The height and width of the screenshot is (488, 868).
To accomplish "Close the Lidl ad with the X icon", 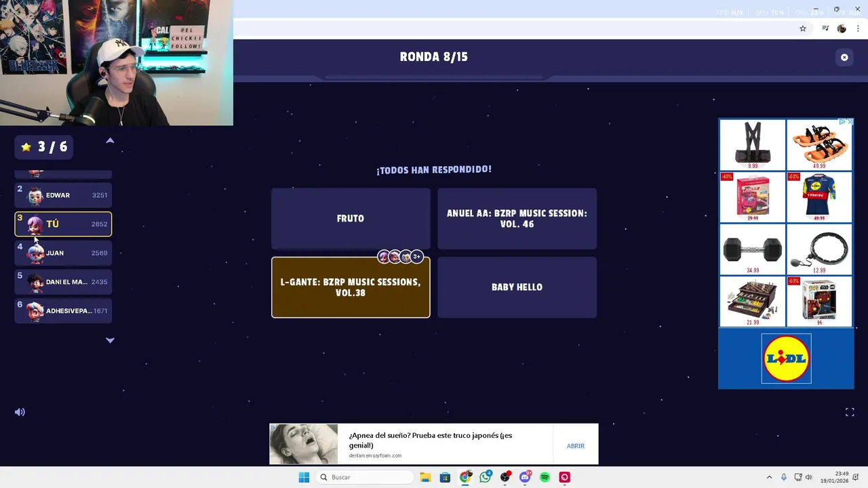I will pyautogui.click(x=850, y=122).
